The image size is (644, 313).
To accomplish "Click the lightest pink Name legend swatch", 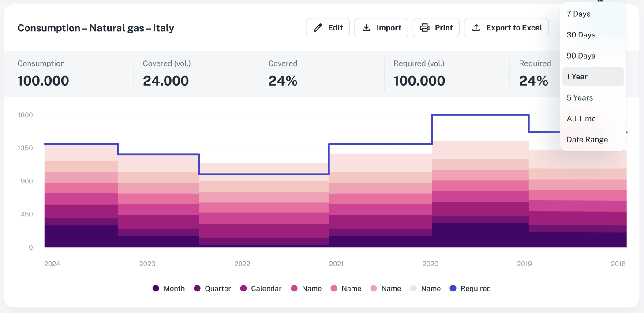I will [x=413, y=288].
